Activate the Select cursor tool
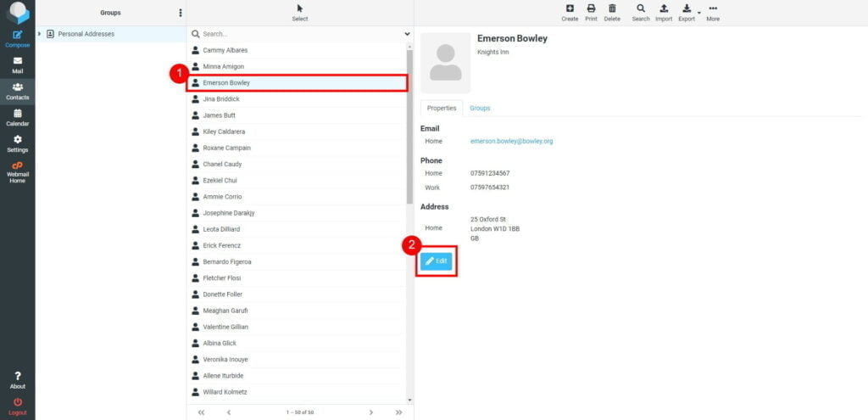The image size is (868, 420). [x=299, y=13]
